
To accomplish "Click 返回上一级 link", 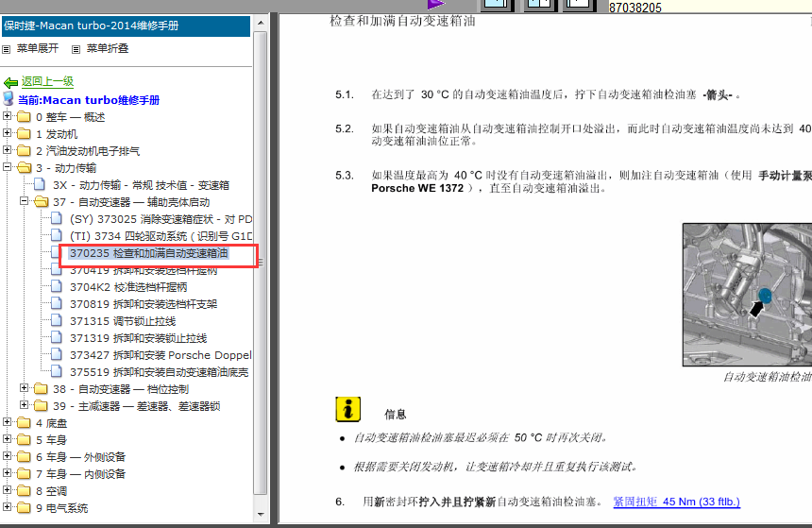I will pos(47,81).
